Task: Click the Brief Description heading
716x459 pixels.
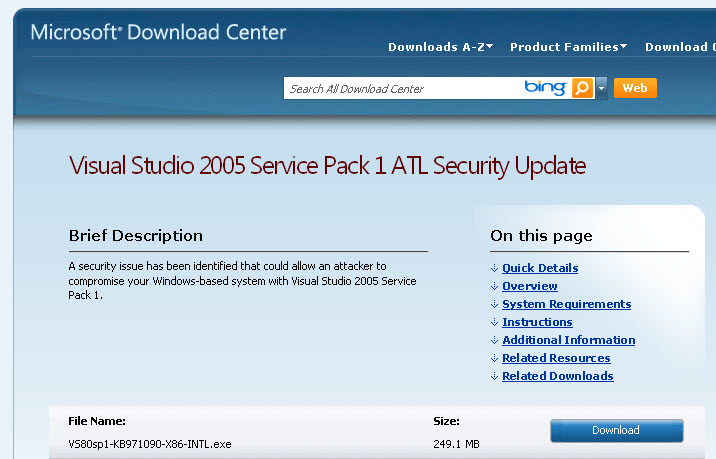Action: click(x=136, y=236)
